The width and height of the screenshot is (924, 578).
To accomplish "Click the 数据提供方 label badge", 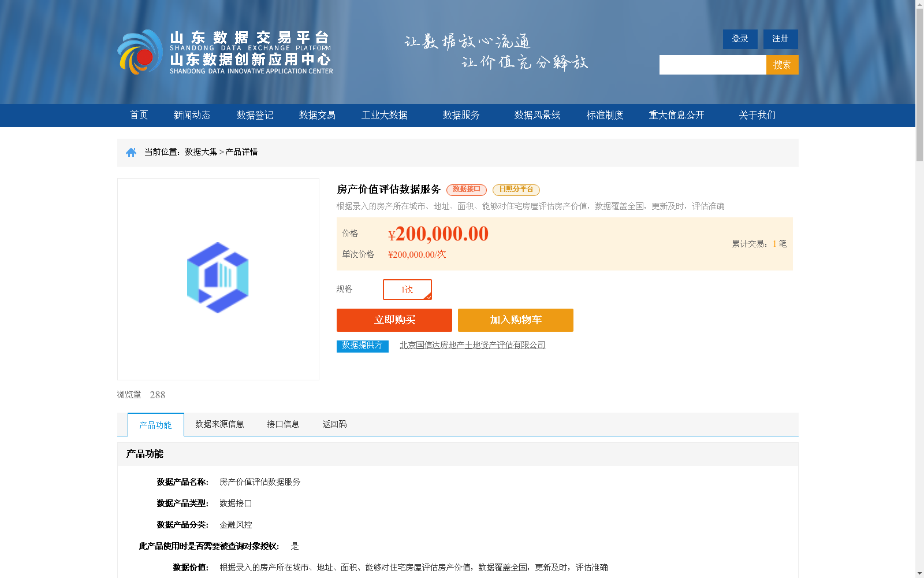I will click(x=363, y=346).
